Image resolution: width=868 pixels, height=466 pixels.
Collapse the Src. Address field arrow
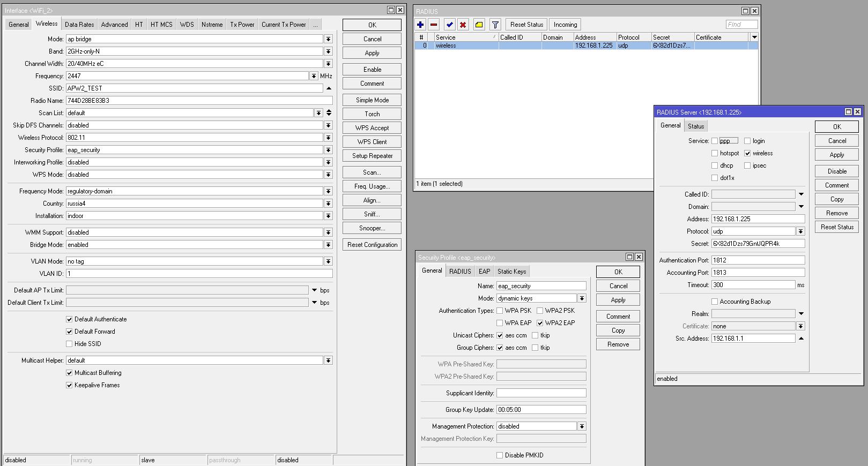coord(801,339)
